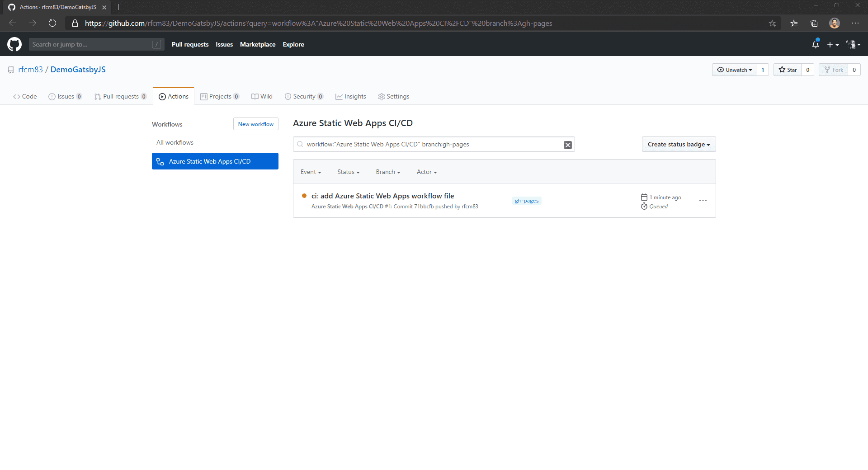Open Create status badge dropdown
This screenshot has width=868, height=470.
(x=679, y=144)
